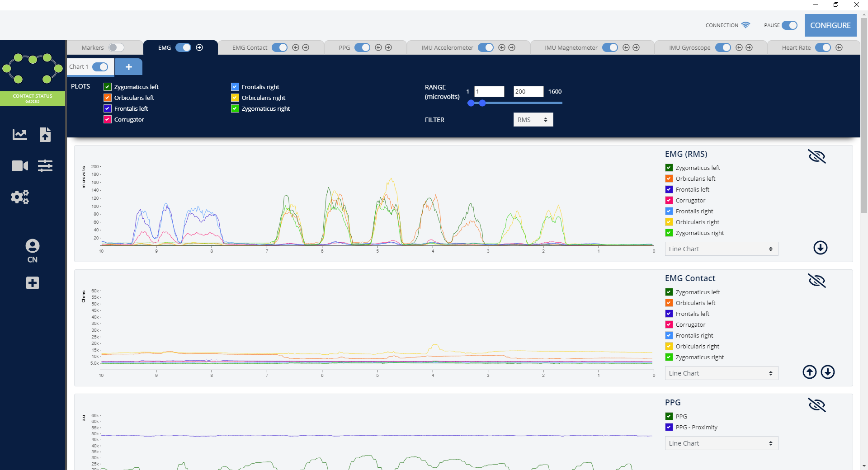Open the settings gears icon in sidebar
This screenshot has width=868, height=470.
point(20,197)
